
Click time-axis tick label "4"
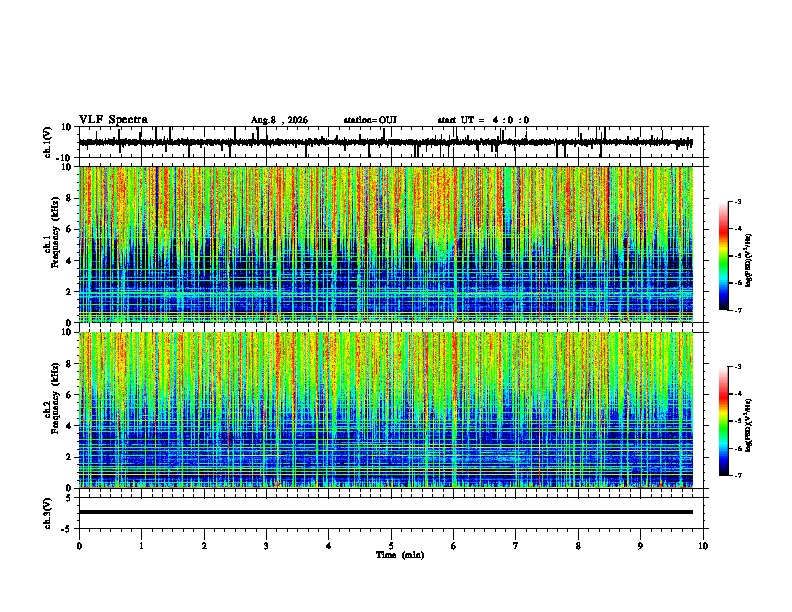329,546
